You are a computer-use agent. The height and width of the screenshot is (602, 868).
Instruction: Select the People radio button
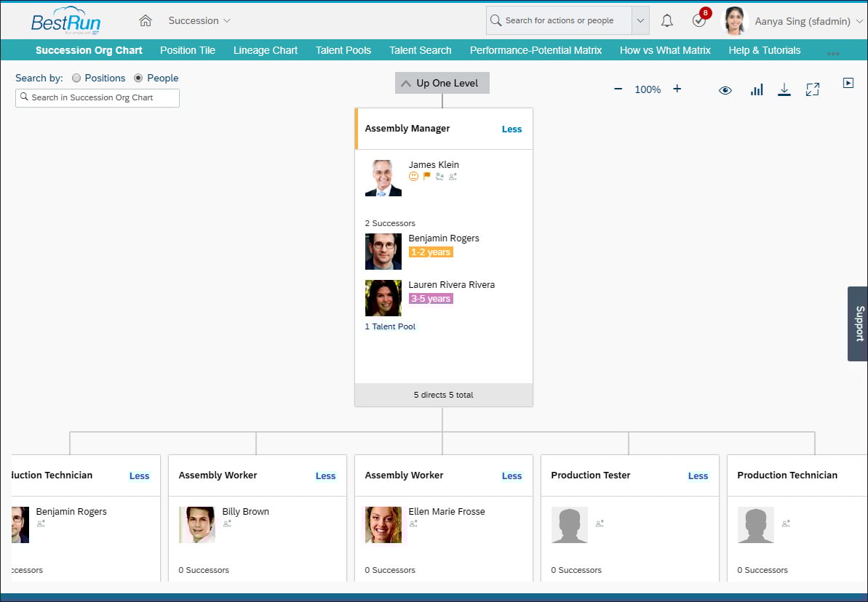coord(138,78)
